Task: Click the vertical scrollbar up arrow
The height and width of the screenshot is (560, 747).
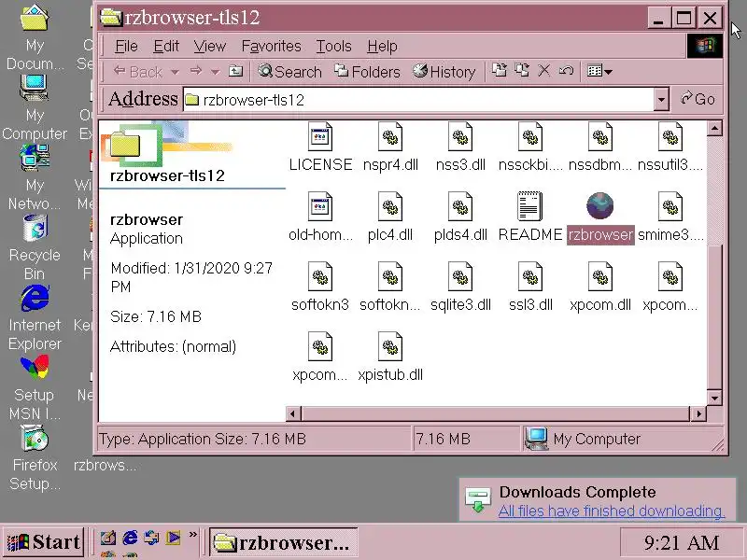Action: tap(714, 129)
